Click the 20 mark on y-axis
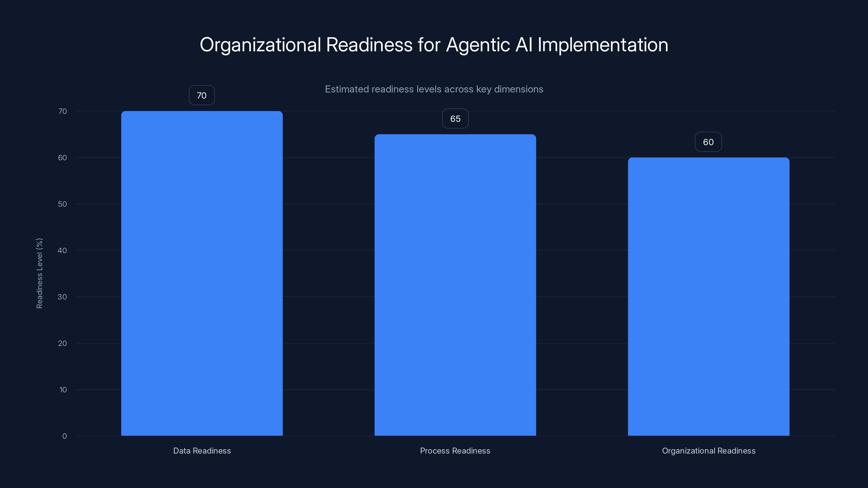The image size is (868, 488). 62,343
